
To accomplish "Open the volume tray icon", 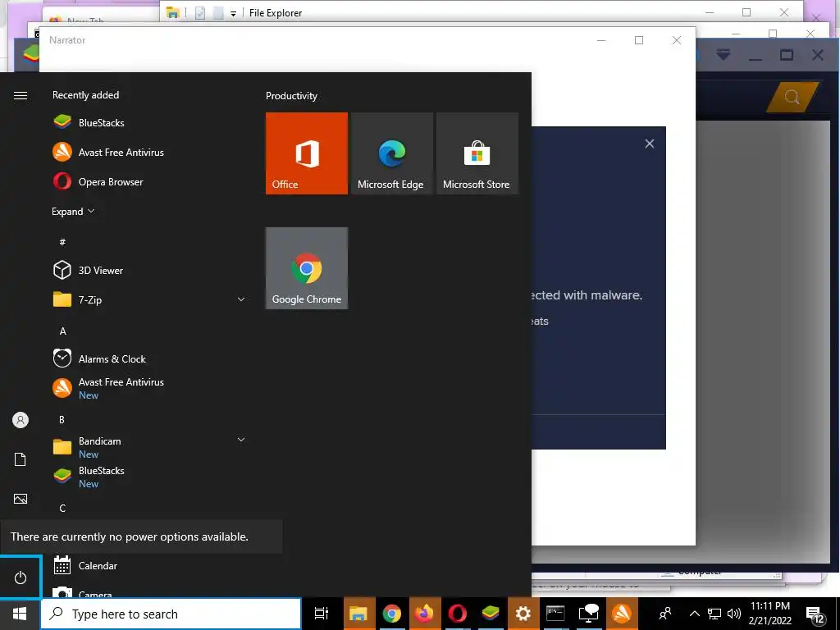I will [734, 614].
